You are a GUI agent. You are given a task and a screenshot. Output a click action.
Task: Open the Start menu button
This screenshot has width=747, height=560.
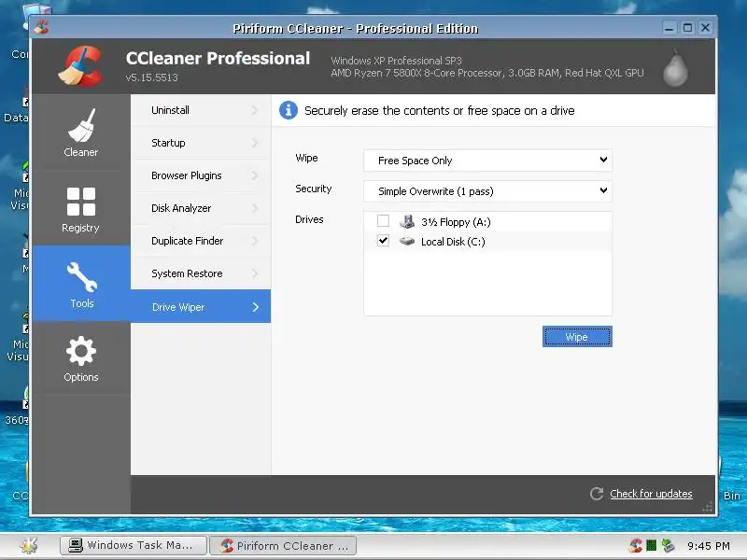click(29, 545)
